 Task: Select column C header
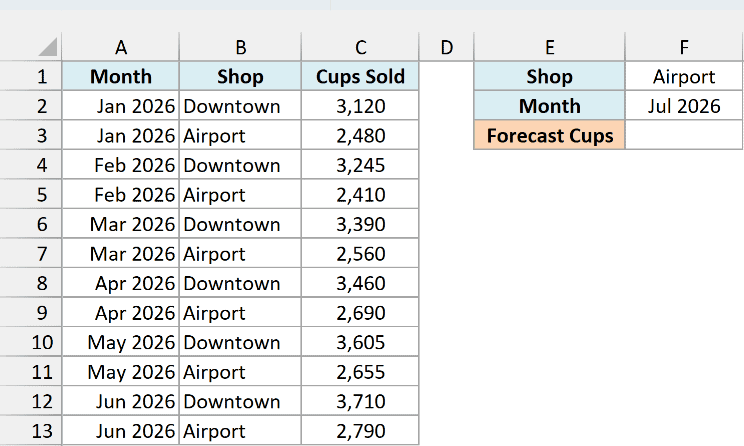click(x=360, y=47)
